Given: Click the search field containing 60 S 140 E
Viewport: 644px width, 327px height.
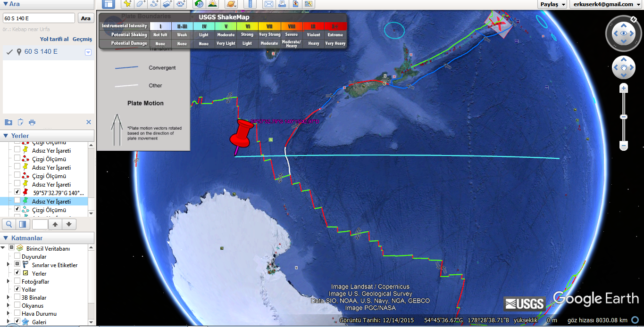Looking at the screenshot, I should [39, 18].
